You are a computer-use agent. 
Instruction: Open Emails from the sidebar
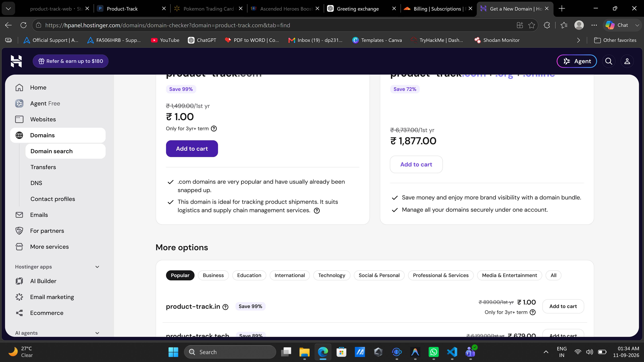click(39, 215)
